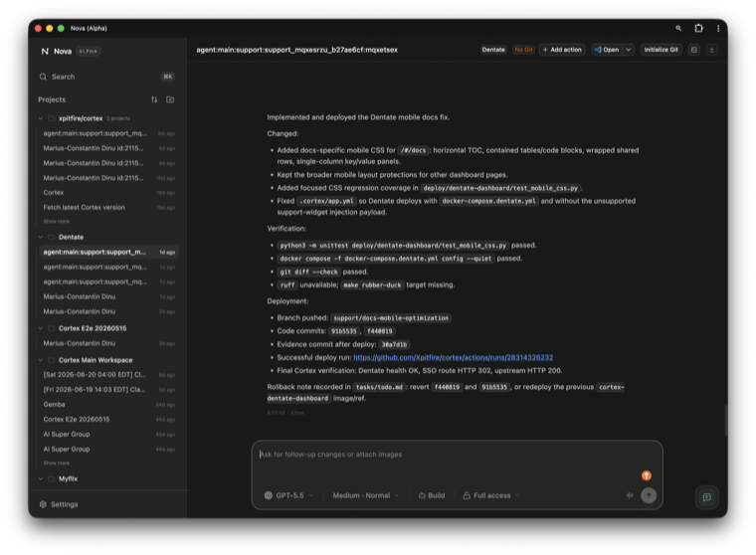Image resolution: width=756 pixels, height=555 pixels.
Task: Click the docker-compose.dentate.yml code tag under Changed
Action: tap(488, 201)
